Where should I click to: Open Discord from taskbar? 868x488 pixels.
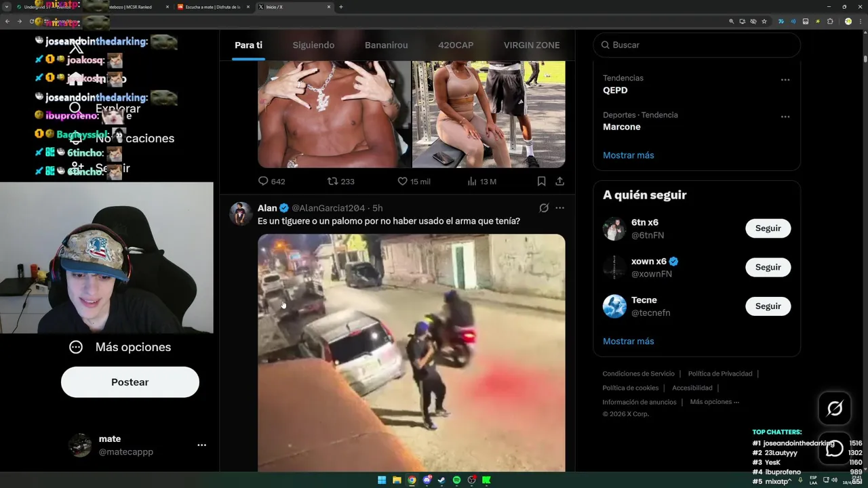coord(427,480)
